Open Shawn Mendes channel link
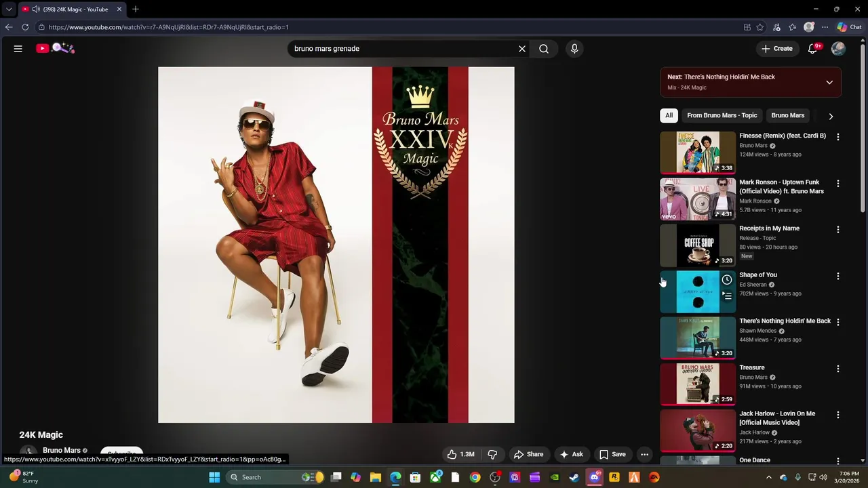This screenshot has width=868, height=488. click(x=757, y=331)
